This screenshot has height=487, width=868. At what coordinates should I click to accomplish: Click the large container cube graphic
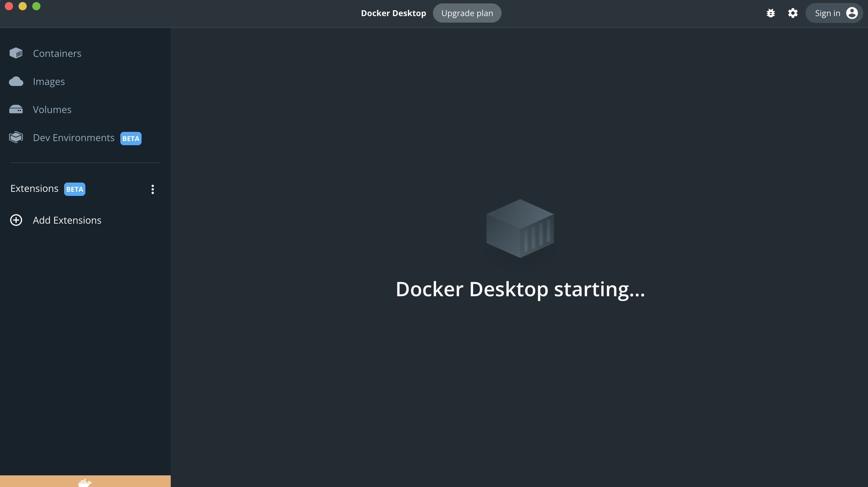pos(520,228)
